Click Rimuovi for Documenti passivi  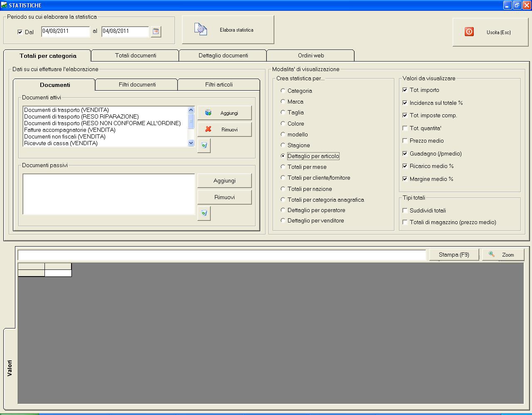[x=224, y=197]
